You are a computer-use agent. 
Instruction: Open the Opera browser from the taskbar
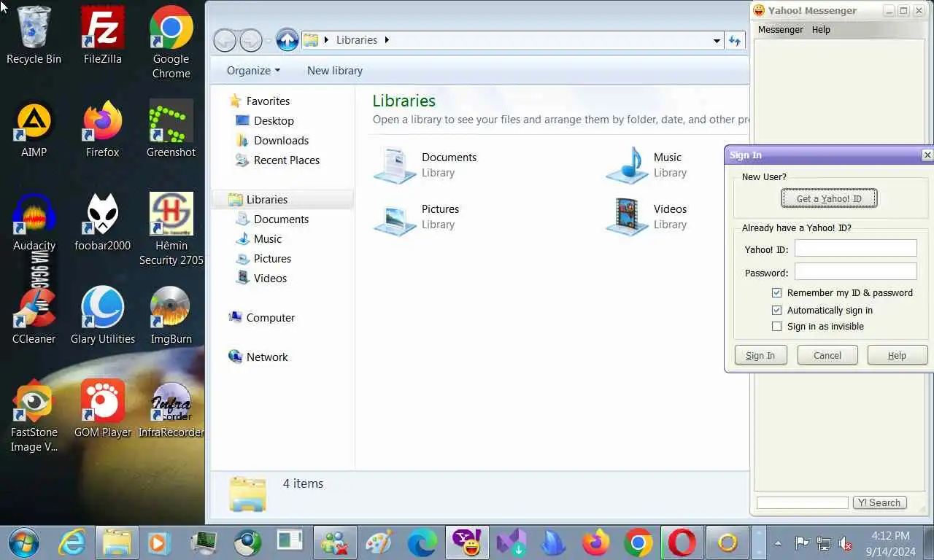click(682, 542)
